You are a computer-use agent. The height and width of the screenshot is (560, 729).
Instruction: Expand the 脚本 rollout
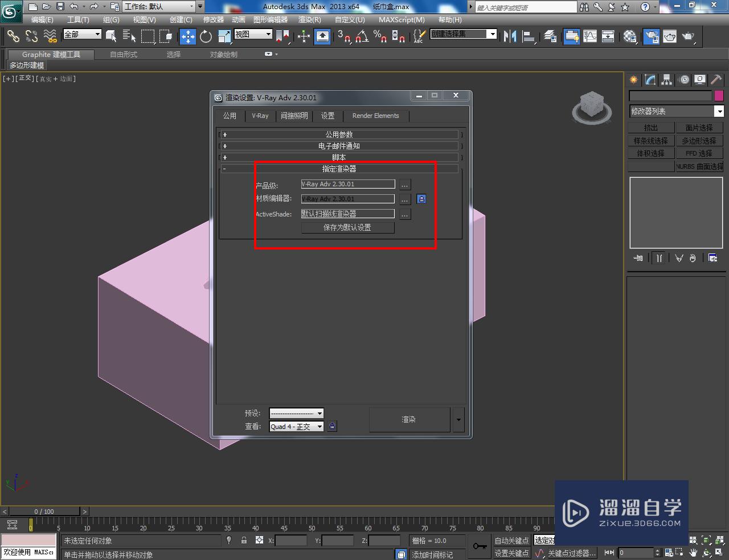[339, 157]
